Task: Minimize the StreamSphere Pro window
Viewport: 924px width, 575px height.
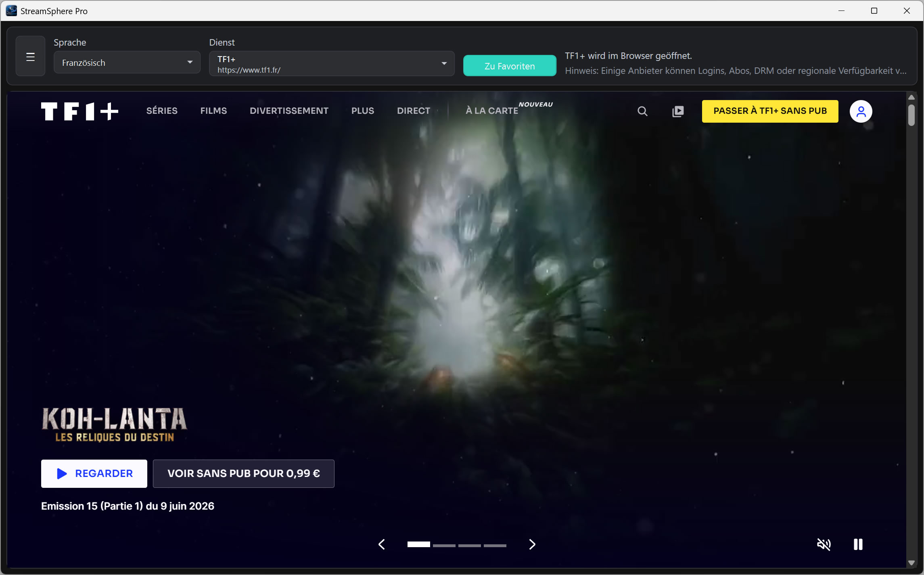Action: 842,11
